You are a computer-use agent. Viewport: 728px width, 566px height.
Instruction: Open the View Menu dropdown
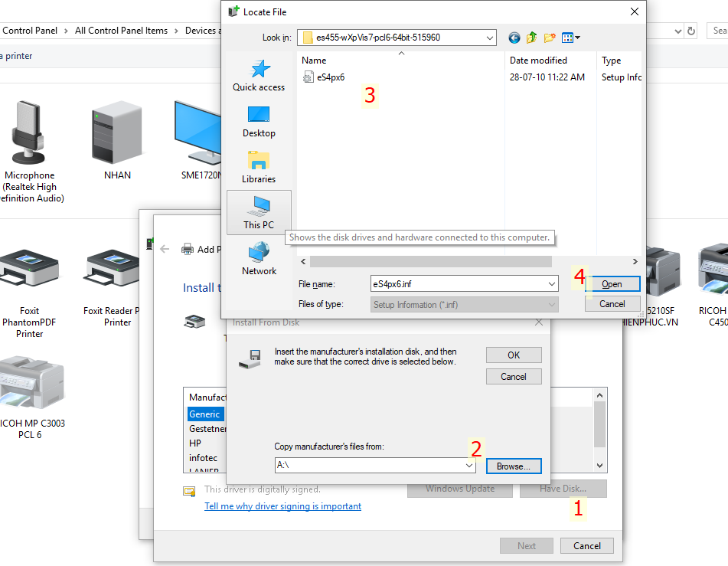[571, 38]
